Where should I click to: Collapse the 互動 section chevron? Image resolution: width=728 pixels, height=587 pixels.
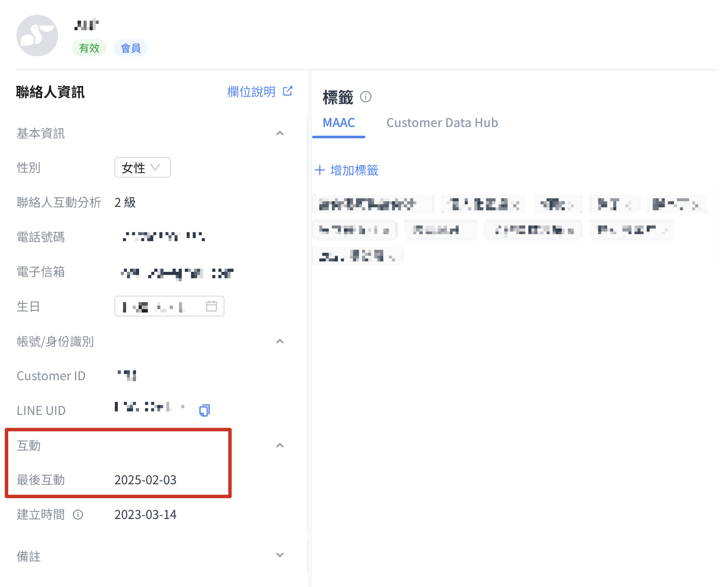tap(280, 445)
